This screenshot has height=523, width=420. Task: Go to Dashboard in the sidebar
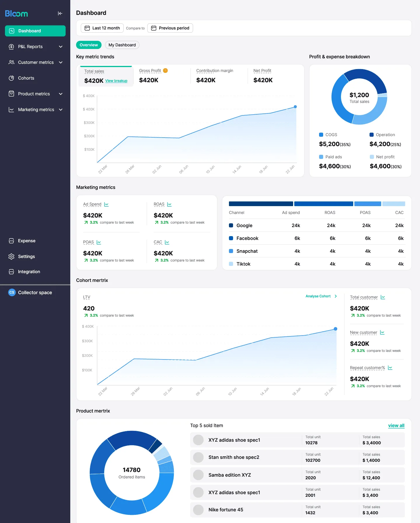tap(35, 31)
